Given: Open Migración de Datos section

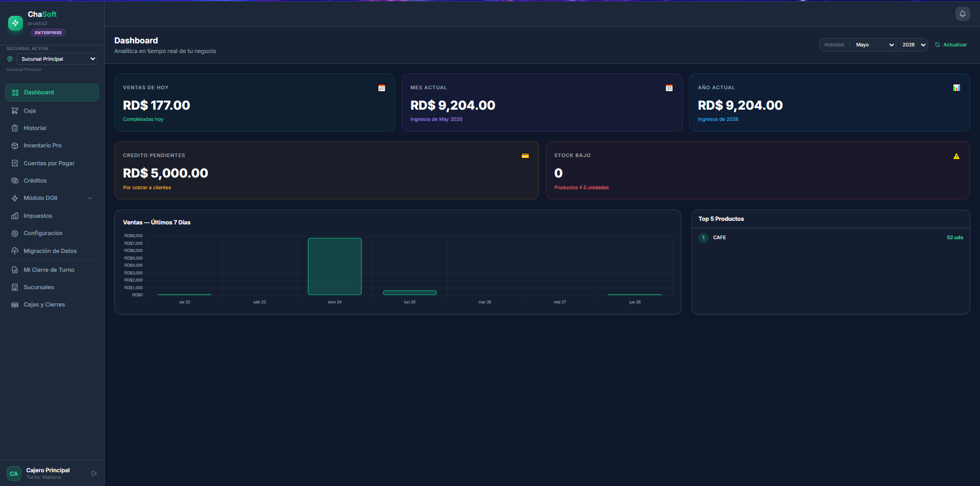Looking at the screenshot, I should coord(52,251).
